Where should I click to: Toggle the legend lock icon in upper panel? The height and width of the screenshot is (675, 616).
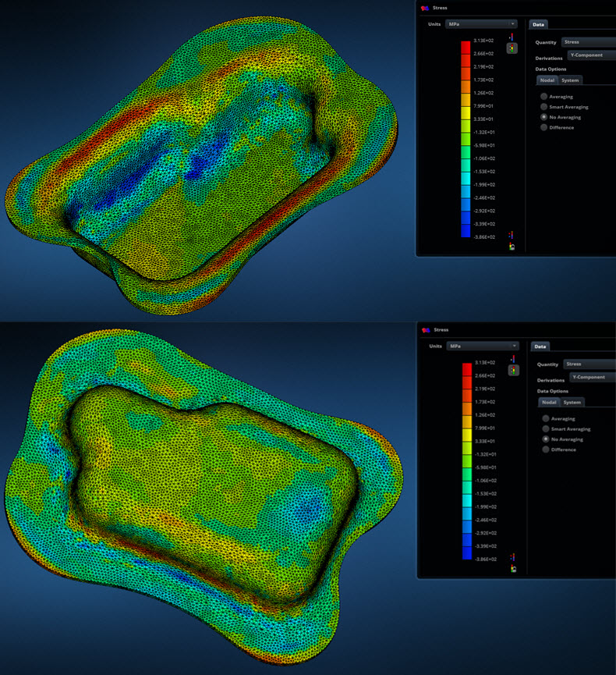click(512, 247)
